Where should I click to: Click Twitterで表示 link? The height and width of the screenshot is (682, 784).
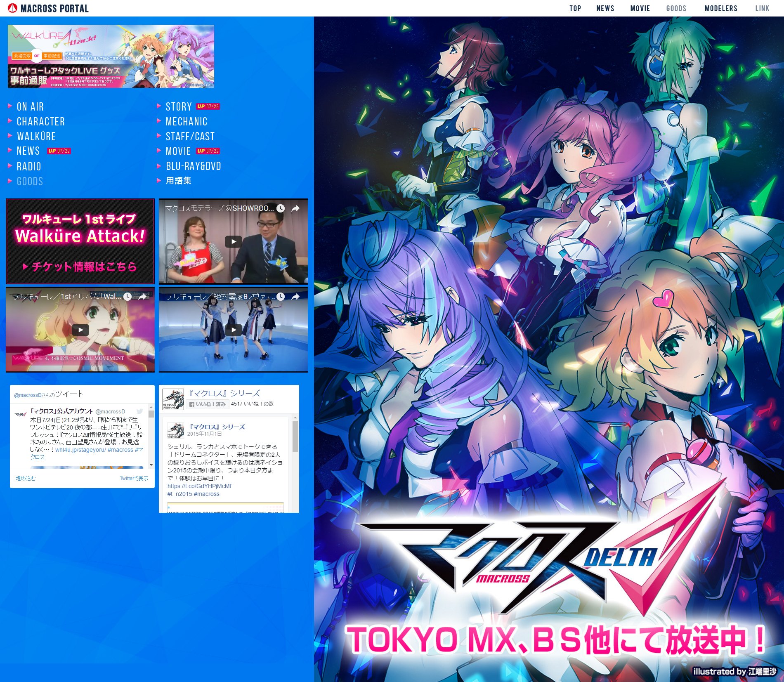(x=134, y=478)
